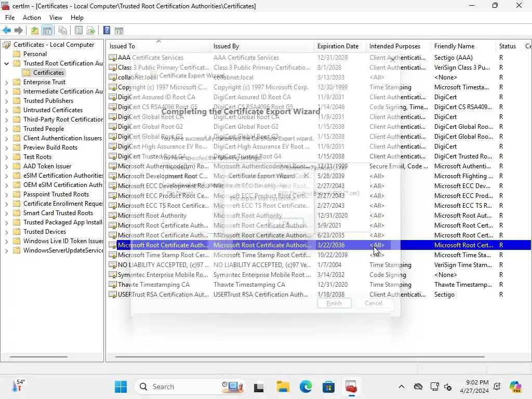Viewport: 532px width, 399px height.
Task: Click the certificate list horizontal scrollbar
Action: (300, 357)
